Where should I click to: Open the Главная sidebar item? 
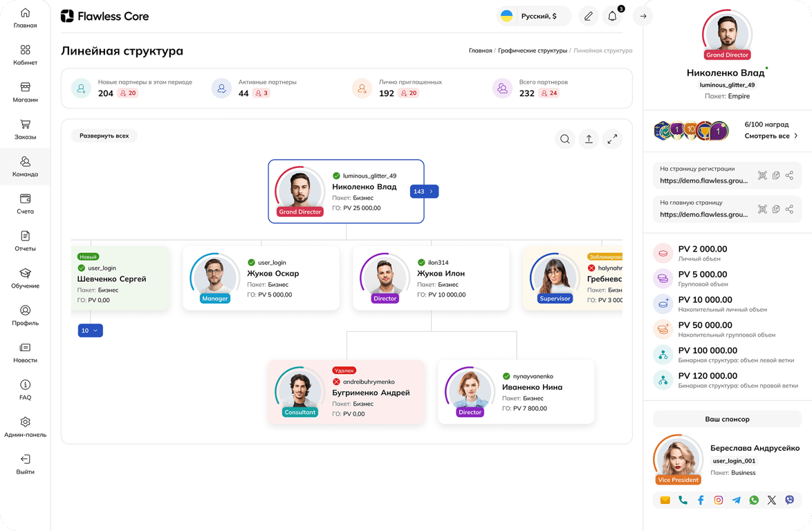click(x=25, y=18)
